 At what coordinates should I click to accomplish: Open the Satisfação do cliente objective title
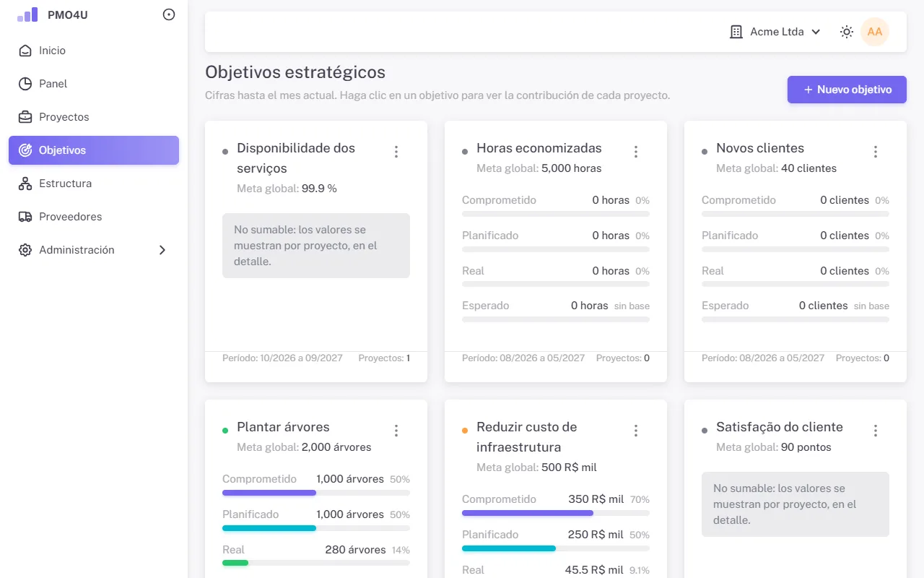point(780,427)
